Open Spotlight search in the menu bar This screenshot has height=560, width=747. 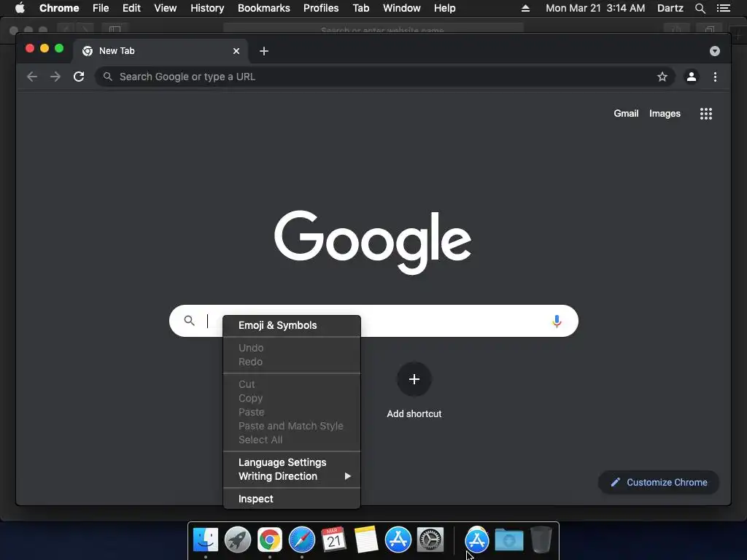tap(700, 8)
